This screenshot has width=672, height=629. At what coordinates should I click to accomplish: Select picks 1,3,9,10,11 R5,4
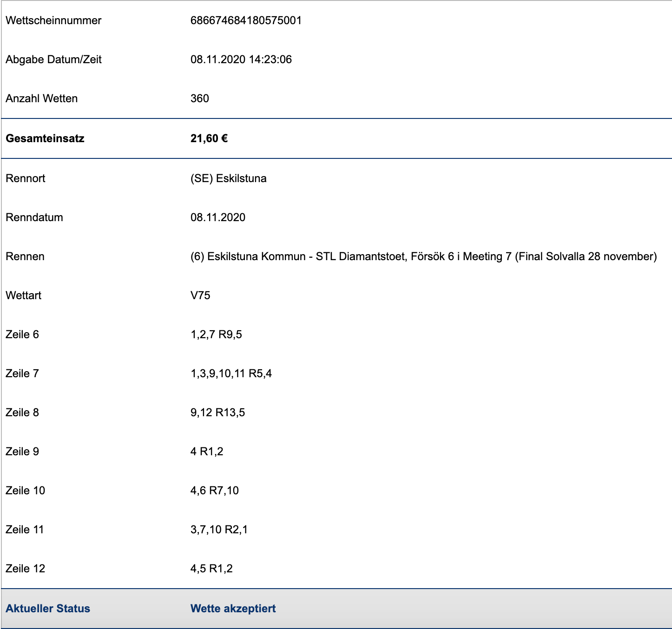click(231, 373)
